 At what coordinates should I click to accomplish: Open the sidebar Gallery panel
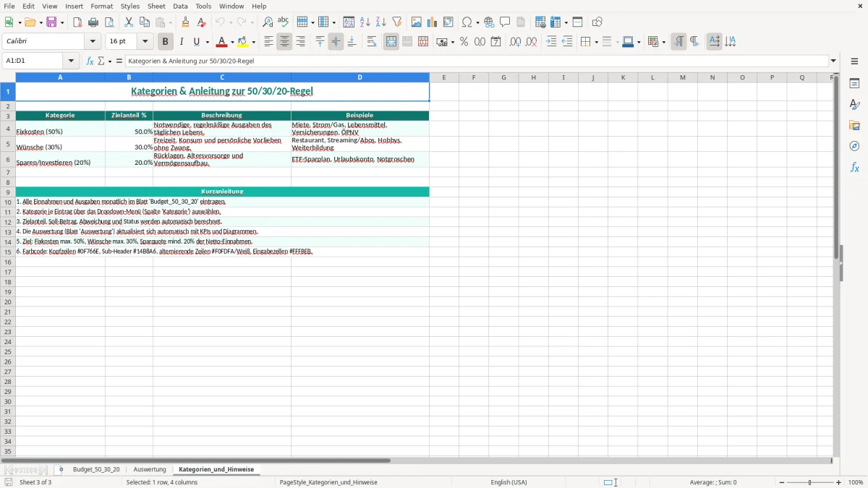pos(854,125)
